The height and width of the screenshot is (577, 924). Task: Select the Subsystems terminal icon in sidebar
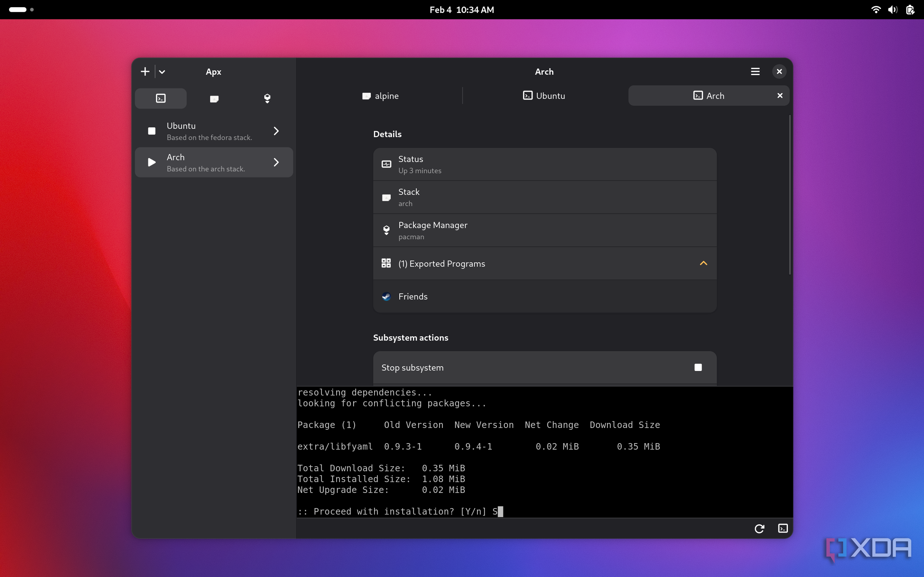[161, 99]
